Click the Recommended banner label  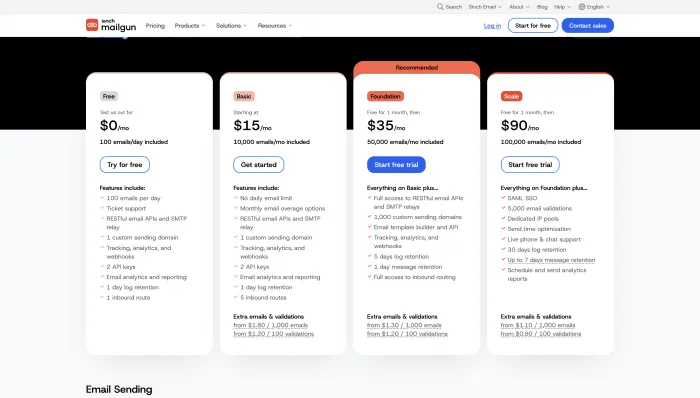[x=417, y=68]
